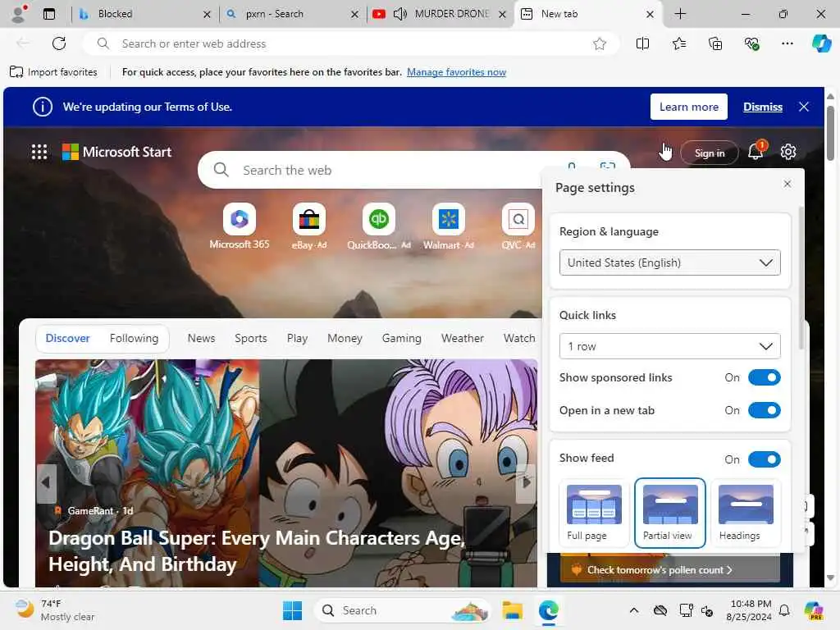This screenshot has height=630, width=840.
Task: Select Full page feed layout
Action: coord(594,513)
